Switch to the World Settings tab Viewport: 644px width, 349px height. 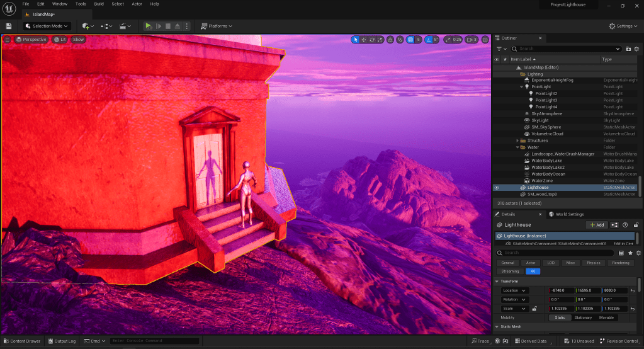coord(570,214)
